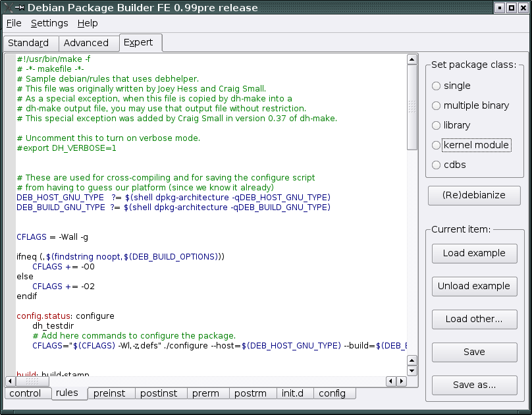Click the horizontal scrollbar thumb
Screen dimensions: 532x415
click(32, 381)
